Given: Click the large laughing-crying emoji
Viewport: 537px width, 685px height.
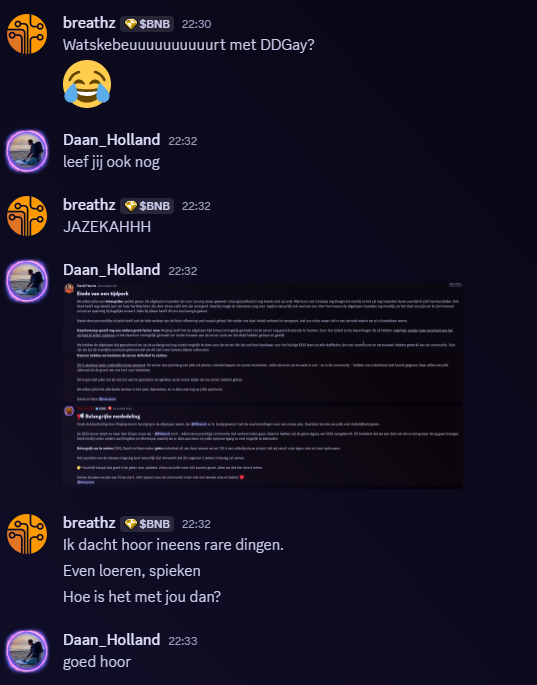Looking at the screenshot, I should coord(87,84).
